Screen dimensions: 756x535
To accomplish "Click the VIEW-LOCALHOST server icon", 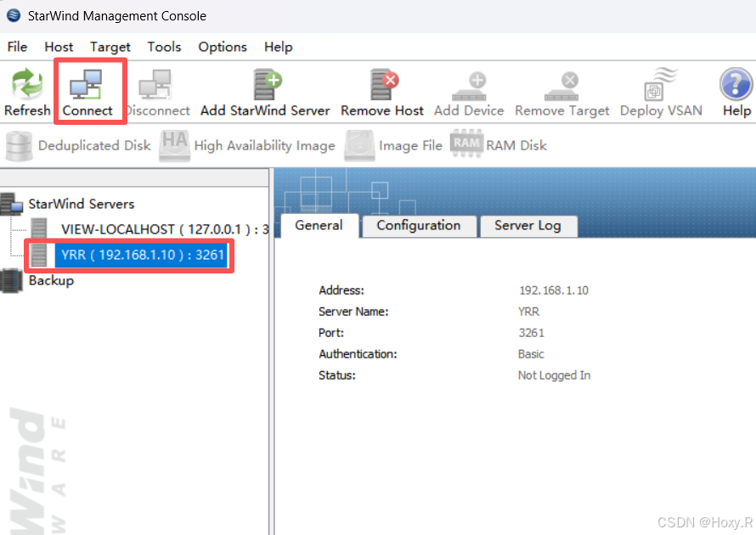I will coord(39,229).
